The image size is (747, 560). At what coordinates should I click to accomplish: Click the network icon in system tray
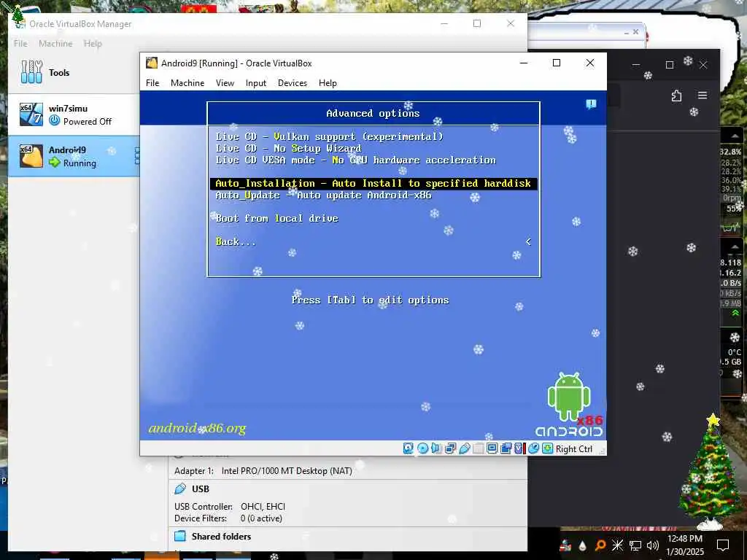click(635, 545)
